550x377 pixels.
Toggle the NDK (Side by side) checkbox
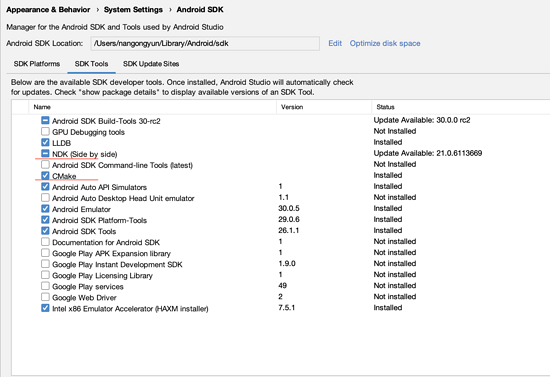pyautogui.click(x=45, y=154)
